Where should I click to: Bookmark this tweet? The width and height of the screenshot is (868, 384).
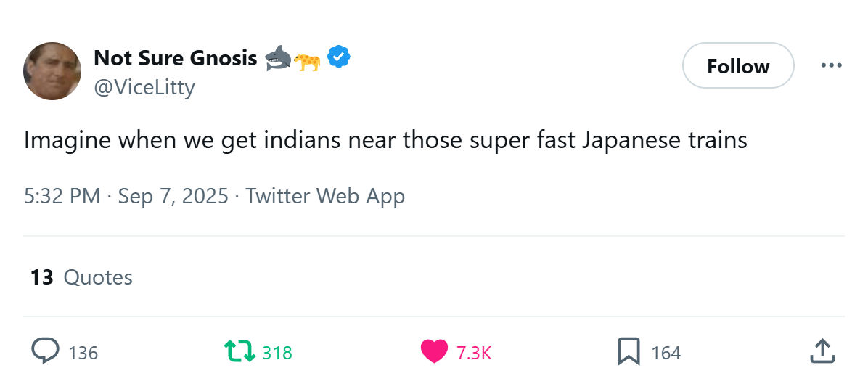[x=628, y=352]
